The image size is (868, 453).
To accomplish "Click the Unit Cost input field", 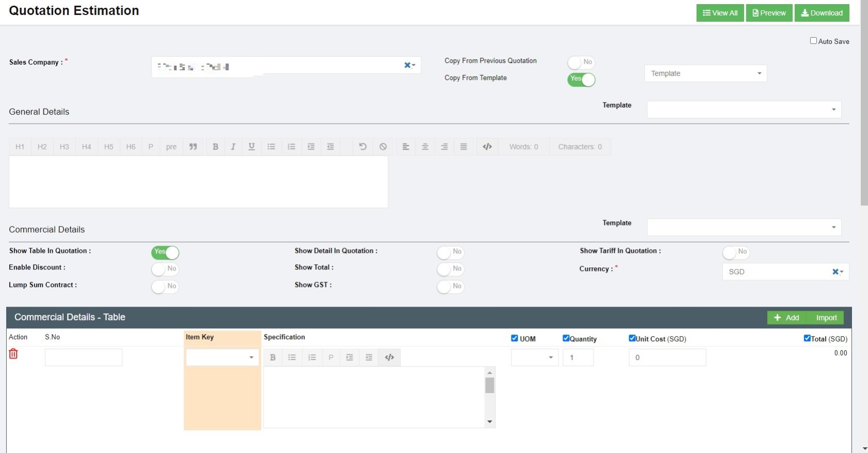I will 667,357.
